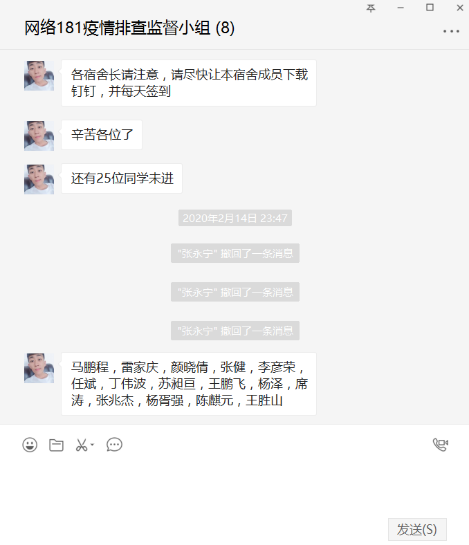Click the avatar beside 还有25位同学未进

click(x=39, y=179)
